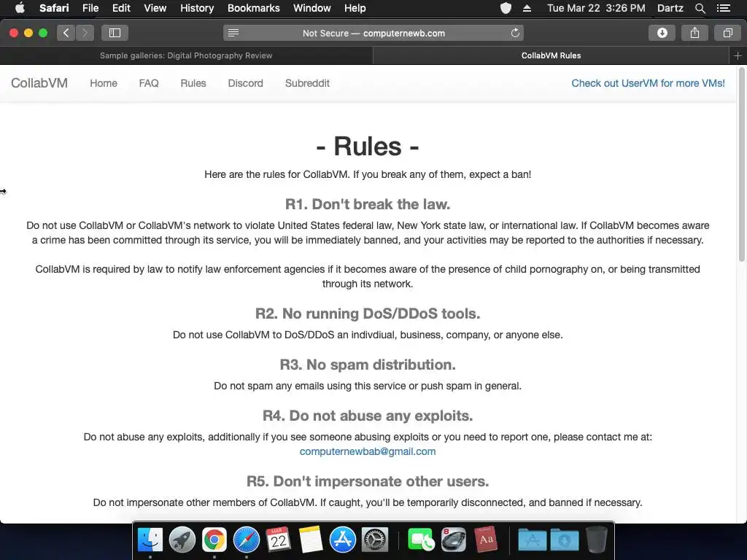Click the R1. Don't break the law heading
The image size is (747, 560).
368,204
